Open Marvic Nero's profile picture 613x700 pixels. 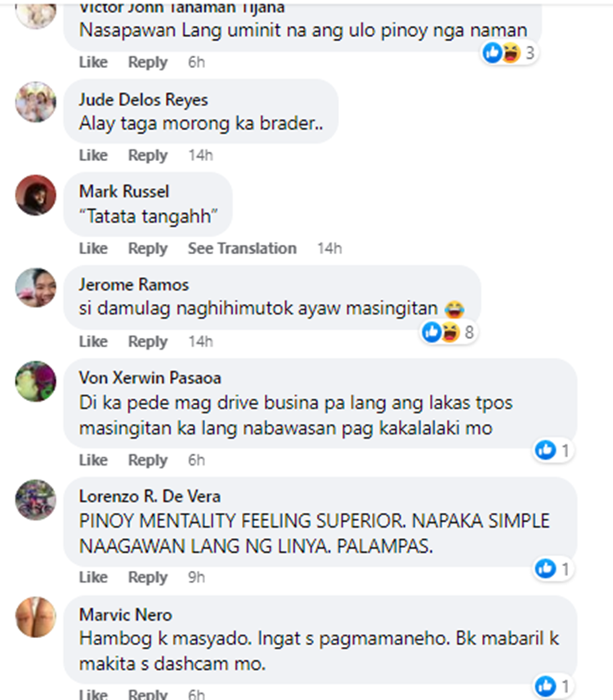click(36, 617)
